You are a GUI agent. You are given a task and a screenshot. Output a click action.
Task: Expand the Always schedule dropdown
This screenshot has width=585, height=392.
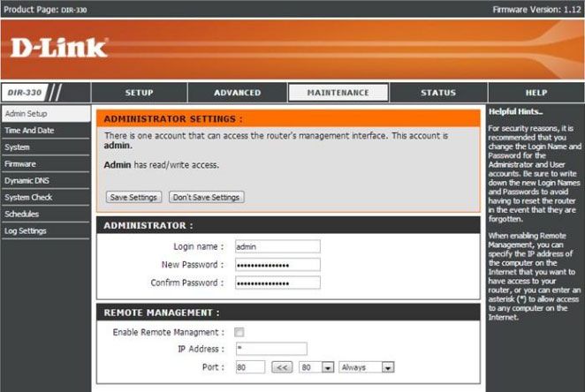[x=366, y=366]
